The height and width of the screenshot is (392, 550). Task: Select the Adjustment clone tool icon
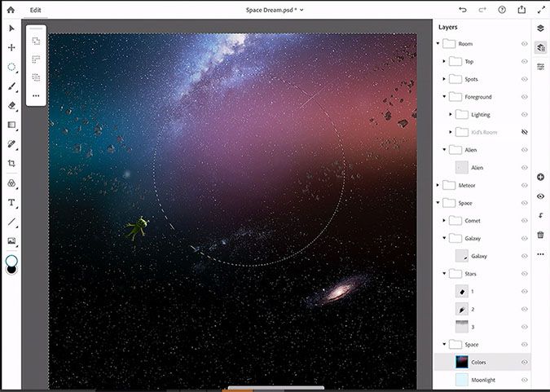[x=11, y=183]
